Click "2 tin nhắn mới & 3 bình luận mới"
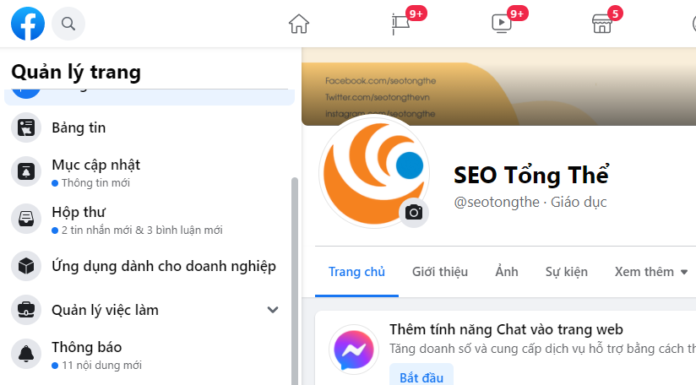696x385 pixels. (x=142, y=230)
